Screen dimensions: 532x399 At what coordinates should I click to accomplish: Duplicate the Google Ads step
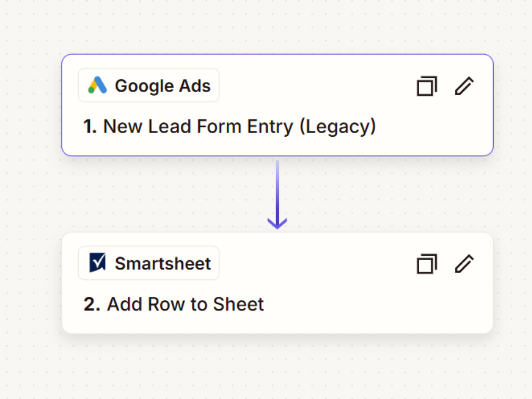427,86
